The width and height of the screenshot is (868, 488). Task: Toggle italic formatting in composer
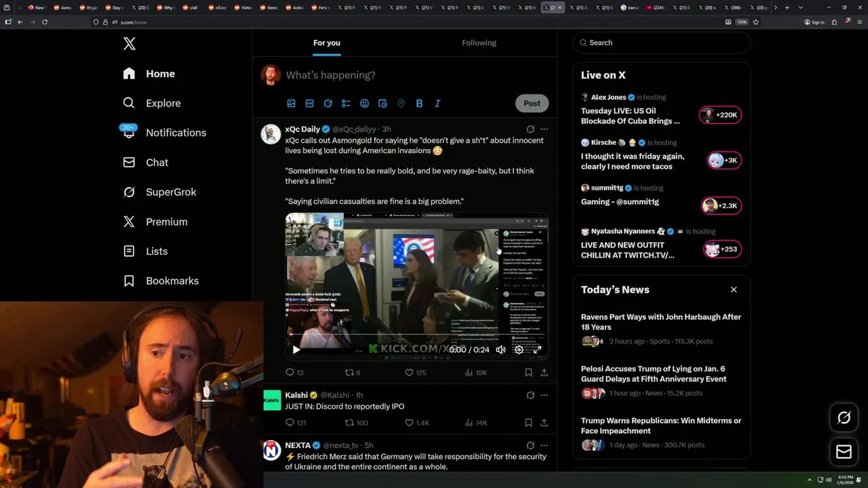[437, 104]
